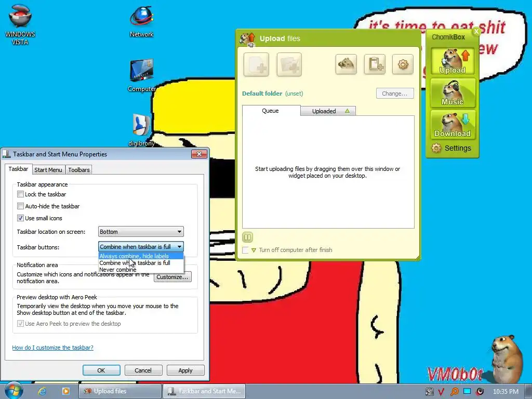This screenshot has width=532, height=399.
Task: Click the red-black speaker tray icon
Action: (480, 392)
